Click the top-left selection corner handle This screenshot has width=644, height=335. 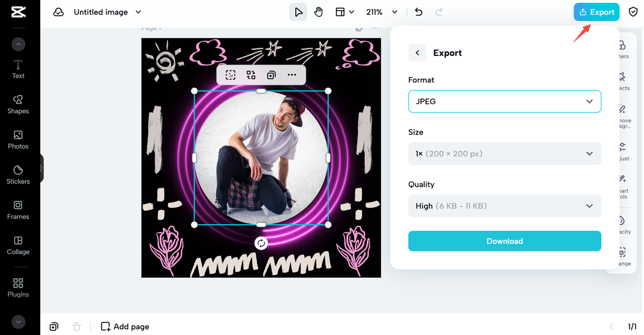(x=194, y=91)
